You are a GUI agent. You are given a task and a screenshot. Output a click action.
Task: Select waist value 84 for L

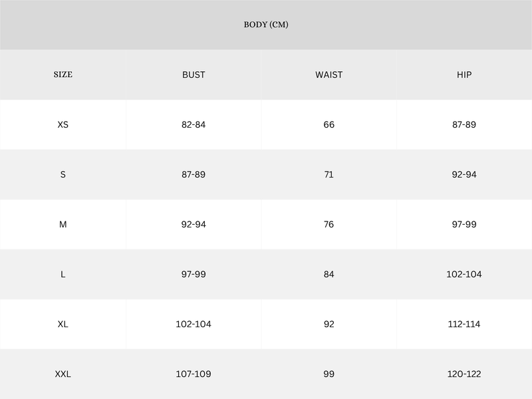point(329,274)
